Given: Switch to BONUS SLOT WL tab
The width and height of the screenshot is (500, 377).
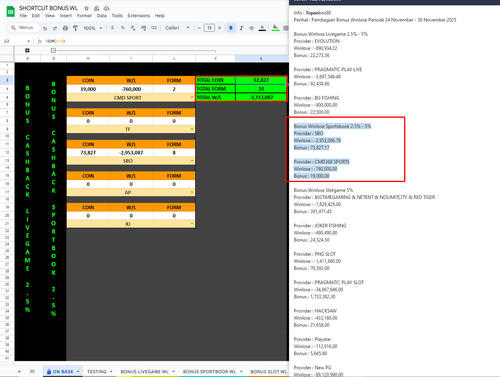Looking at the screenshot, I should [x=268, y=371].
